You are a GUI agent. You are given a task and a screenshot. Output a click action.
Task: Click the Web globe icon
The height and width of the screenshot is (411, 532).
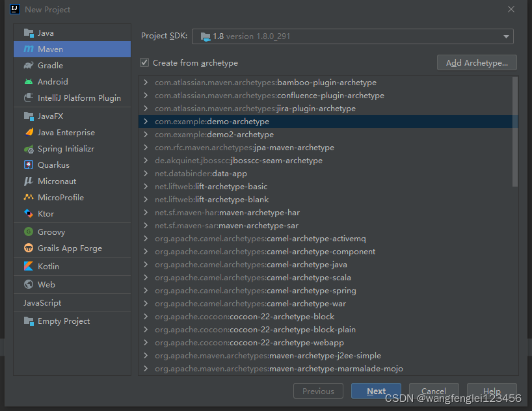(x=29, y=284)
